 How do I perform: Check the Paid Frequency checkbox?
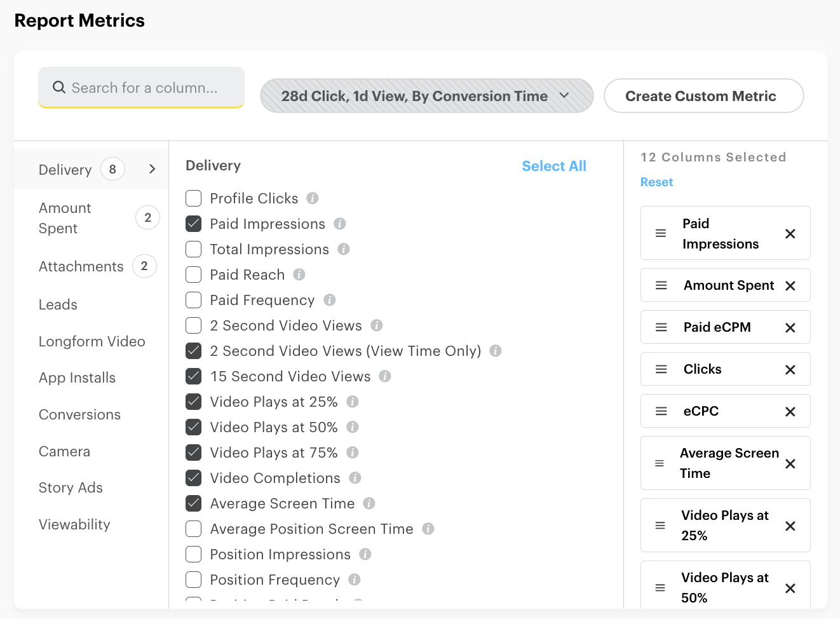194,300
